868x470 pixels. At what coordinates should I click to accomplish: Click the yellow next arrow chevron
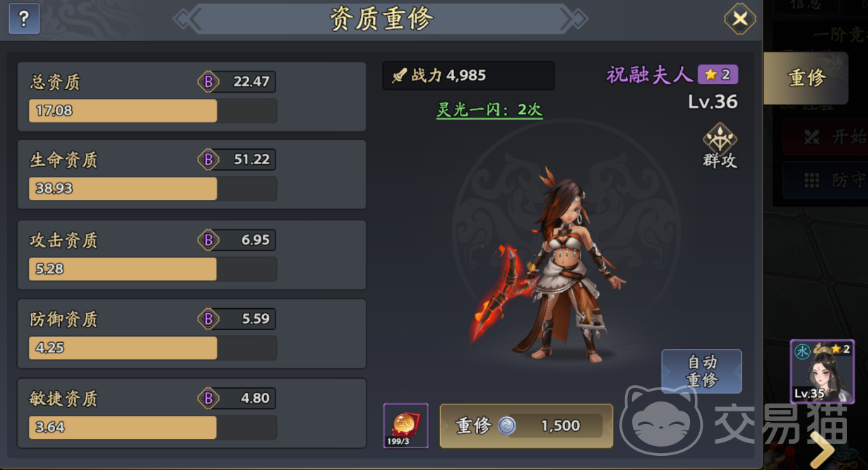tap(822, 447)
